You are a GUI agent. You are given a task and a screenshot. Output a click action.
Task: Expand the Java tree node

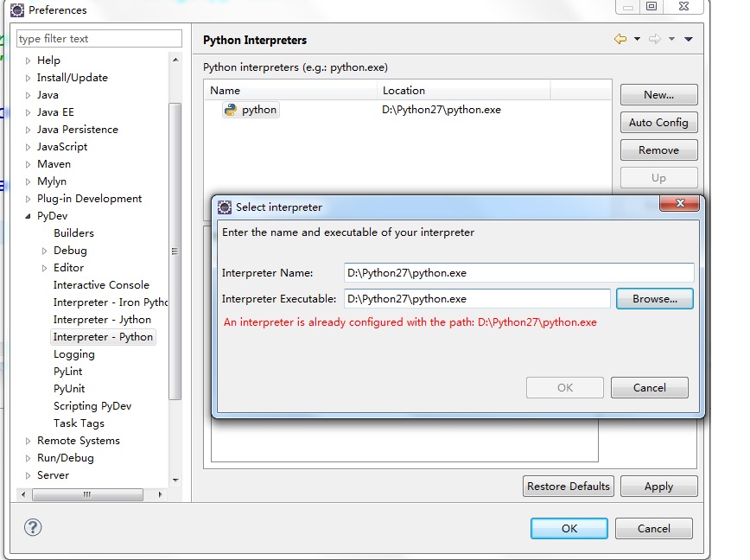pos(29,95)
